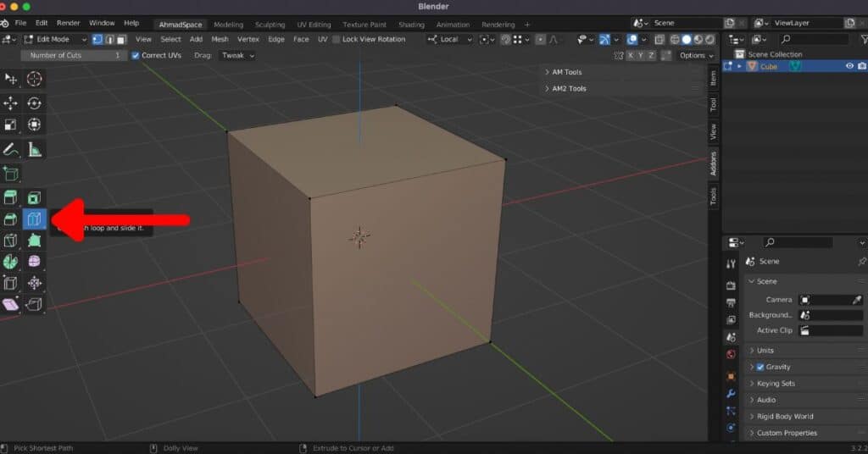Viewport: 868px width, 454px height.
Task: Select the Extrude Region tool
Action: [11, 198]
